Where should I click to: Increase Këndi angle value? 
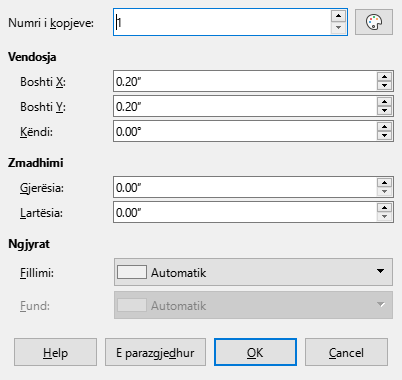click(x=384, y=127)
